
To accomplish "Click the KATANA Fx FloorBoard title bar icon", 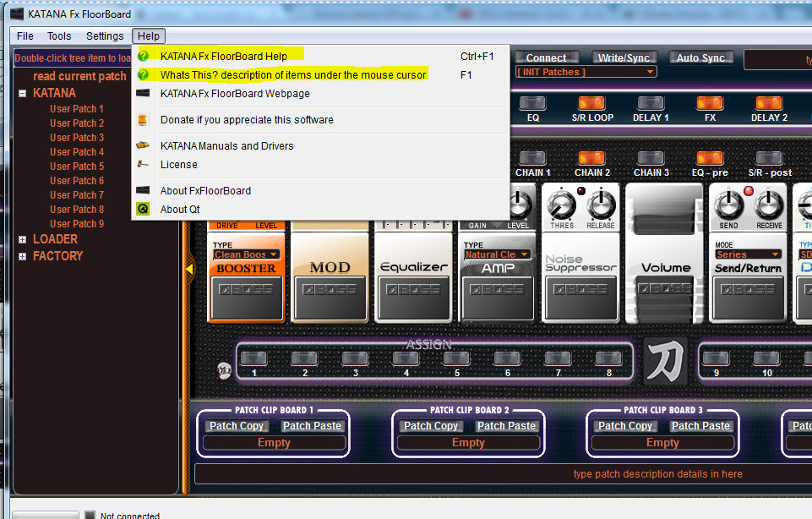I will click(17, 14).
